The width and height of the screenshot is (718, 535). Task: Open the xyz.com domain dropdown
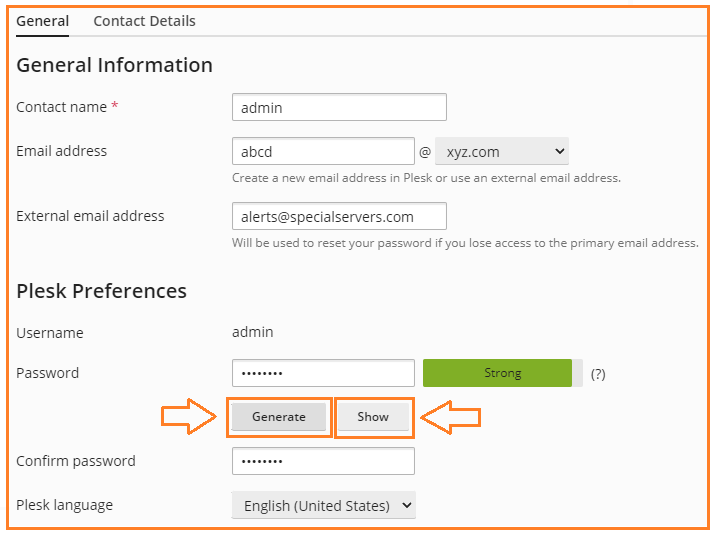502,151
